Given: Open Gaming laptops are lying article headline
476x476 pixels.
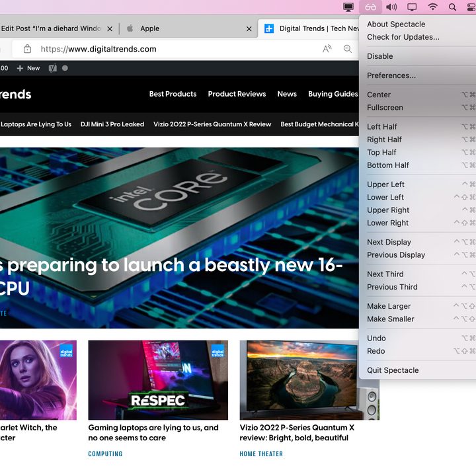Looking at the screenshot, I should coord(153,432).
